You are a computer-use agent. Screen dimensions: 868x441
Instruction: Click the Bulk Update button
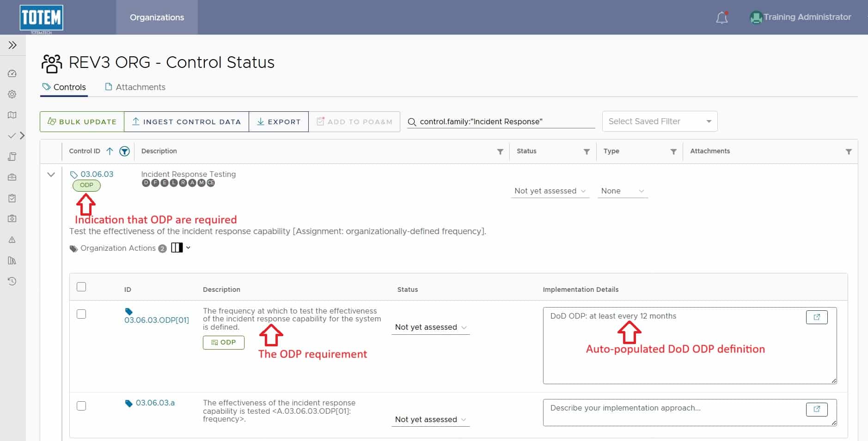click(x=82, y=122)
